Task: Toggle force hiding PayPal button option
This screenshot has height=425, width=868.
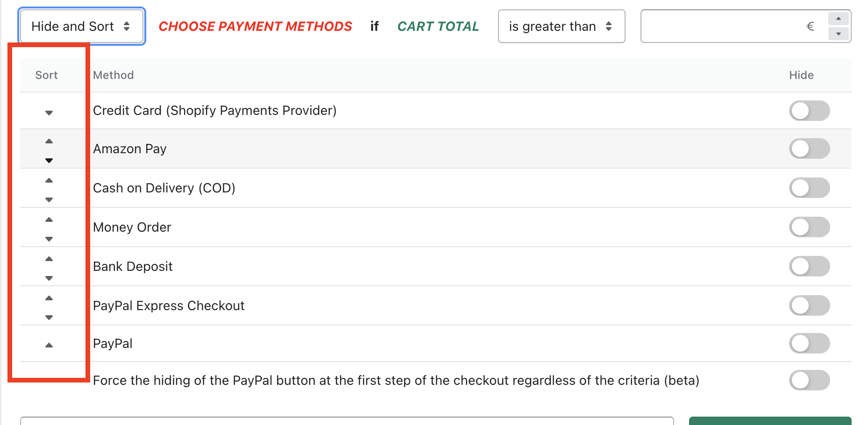Action: point(810,380)
